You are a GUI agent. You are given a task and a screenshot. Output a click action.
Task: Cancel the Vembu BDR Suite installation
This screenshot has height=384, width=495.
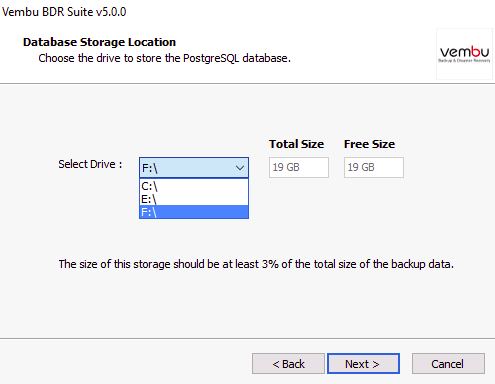point(448,364)
